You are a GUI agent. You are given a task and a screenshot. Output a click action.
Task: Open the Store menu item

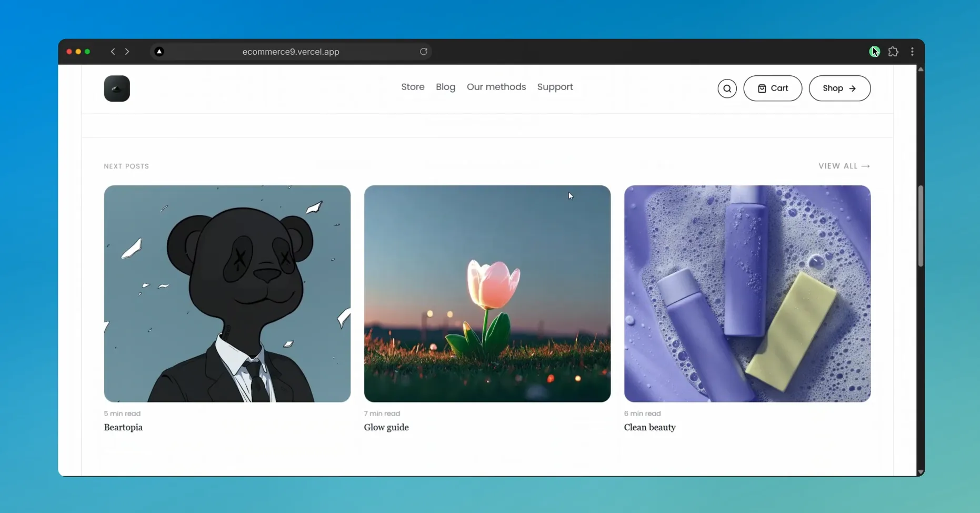coord(413,87)
